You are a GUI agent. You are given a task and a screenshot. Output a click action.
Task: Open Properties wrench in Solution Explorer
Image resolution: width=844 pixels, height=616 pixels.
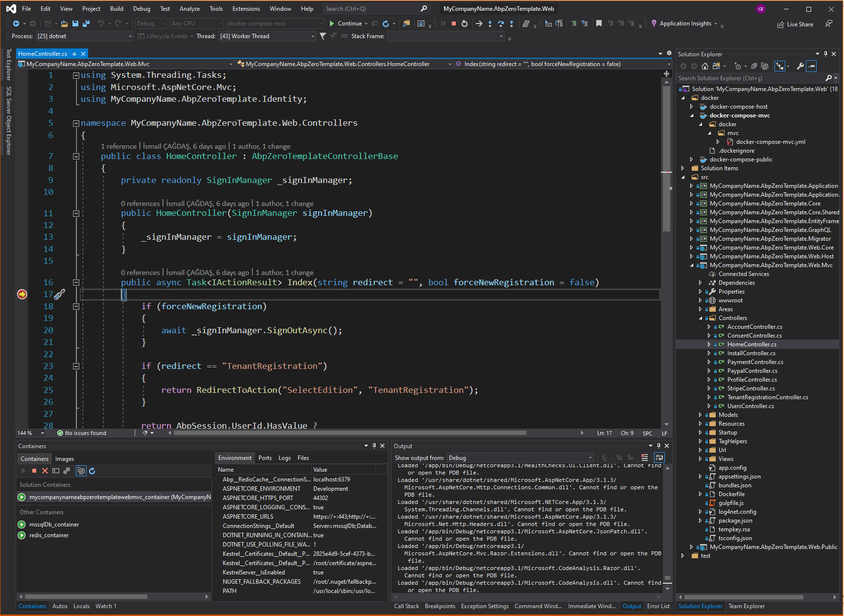click(800, 66)
